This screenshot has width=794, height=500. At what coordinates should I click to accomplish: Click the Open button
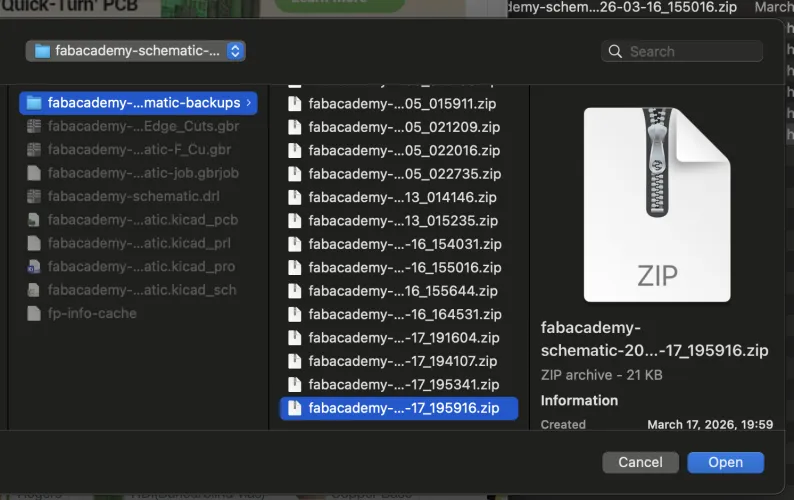click(725, 463)
